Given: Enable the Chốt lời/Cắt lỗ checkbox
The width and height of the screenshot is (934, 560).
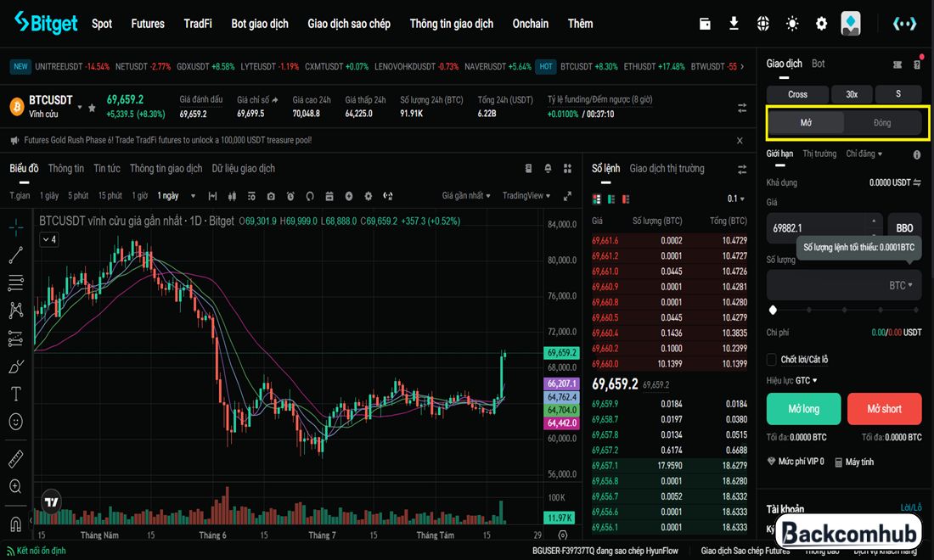Looking at the screenshot, I should click(772, 360).
